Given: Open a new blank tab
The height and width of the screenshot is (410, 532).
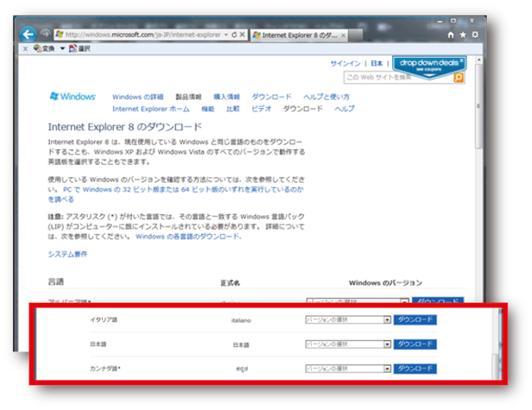Looking at the screenshot, I should point(355,35).
